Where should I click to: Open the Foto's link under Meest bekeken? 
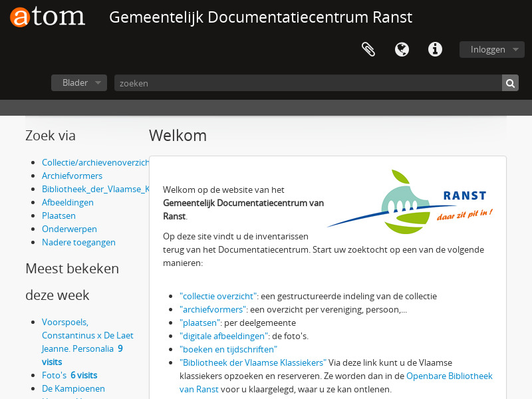[55, 375]
